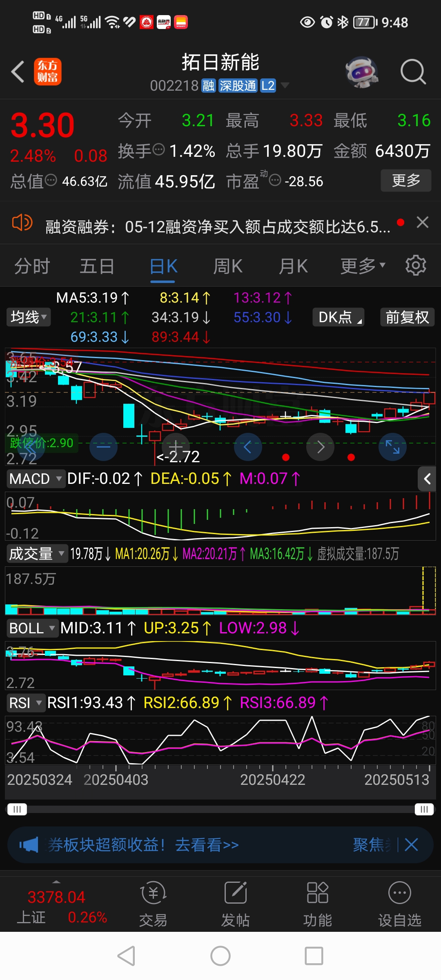The width and height of the screenshot is (441, 980).
Task: Tap the back arrow icon
Action: pyautogui.click(x=18, y=72)
